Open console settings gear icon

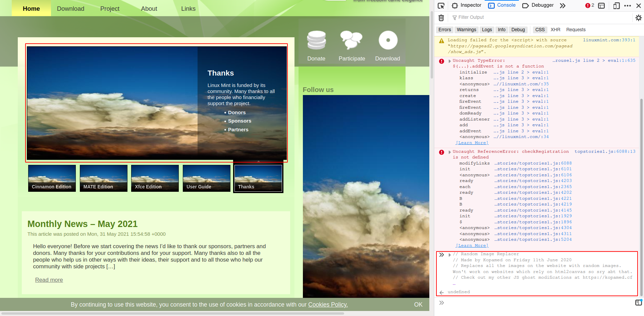click(x=638, y=17)
